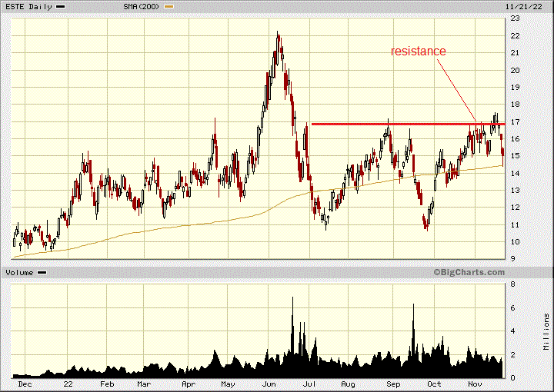Click the 17 price axis value
The image size is (554, 392).
pos(515,121)
